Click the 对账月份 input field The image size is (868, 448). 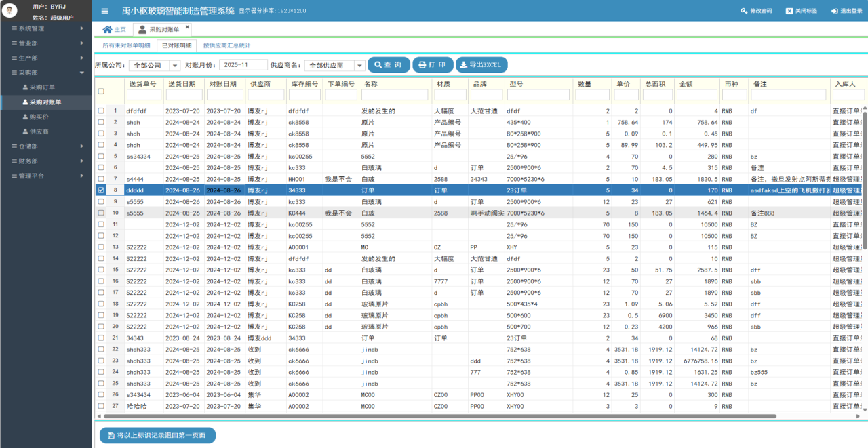point(243,65)
